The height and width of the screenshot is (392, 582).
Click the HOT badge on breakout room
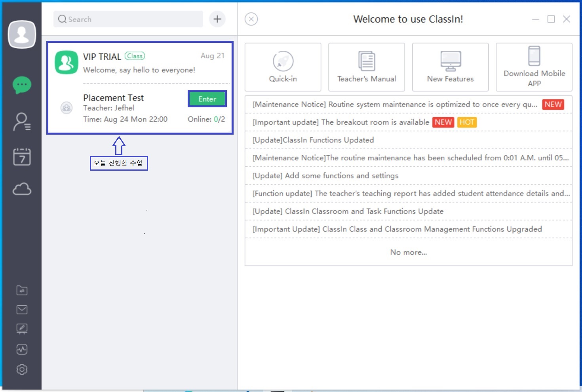[467, 122]
